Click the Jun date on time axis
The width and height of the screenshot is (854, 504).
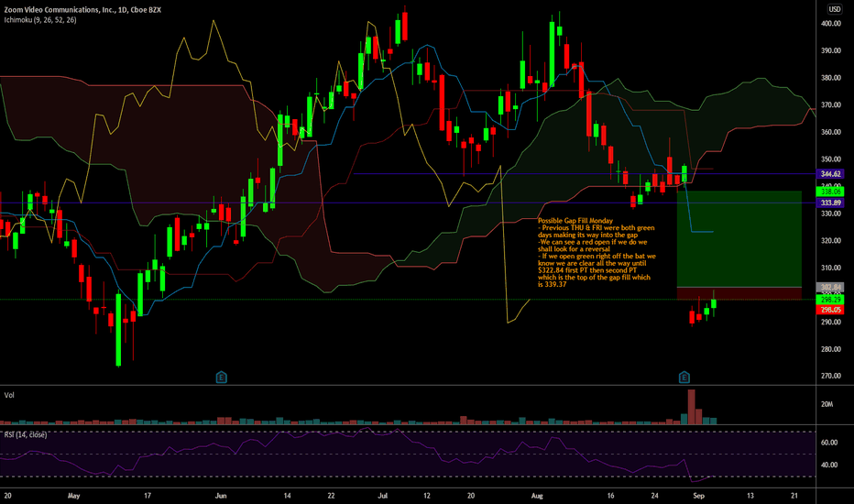point(221,496)
